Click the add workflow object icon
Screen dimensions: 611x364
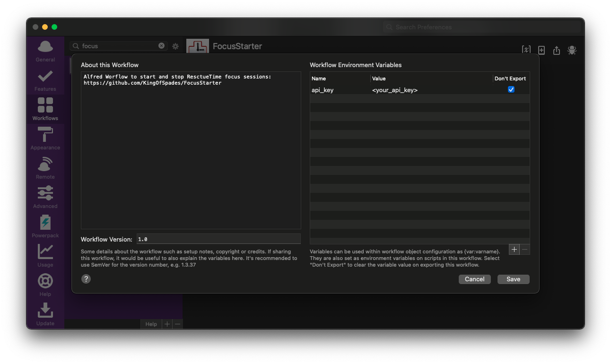click(x=541, y=50)
